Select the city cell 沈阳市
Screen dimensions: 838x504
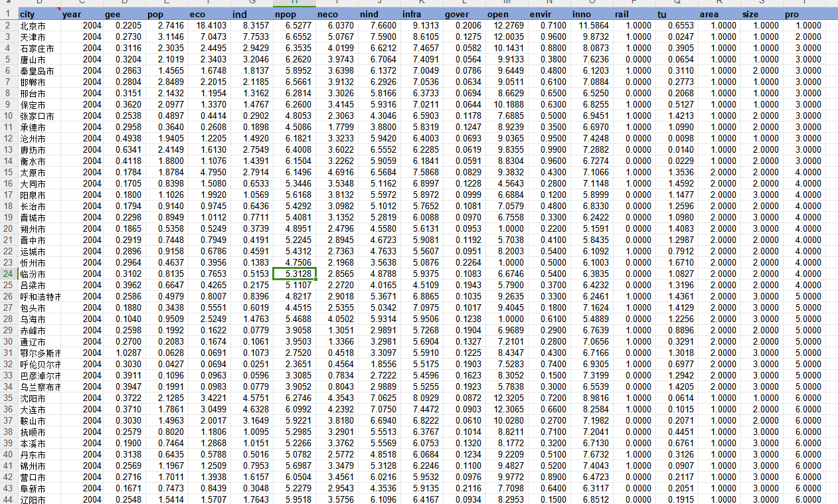[x=39, y=398]
